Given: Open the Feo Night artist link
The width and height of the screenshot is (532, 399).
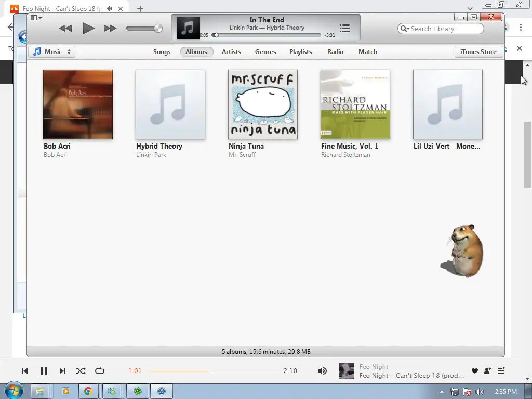Looking at the screenshot, I should click(x=374, y=367).
